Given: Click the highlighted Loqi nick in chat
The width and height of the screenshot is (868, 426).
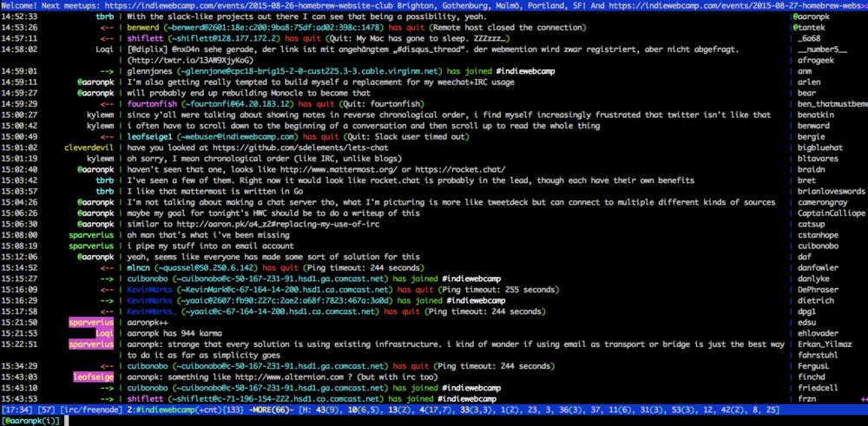Looking at the screenshot, I should coord(102,333).
